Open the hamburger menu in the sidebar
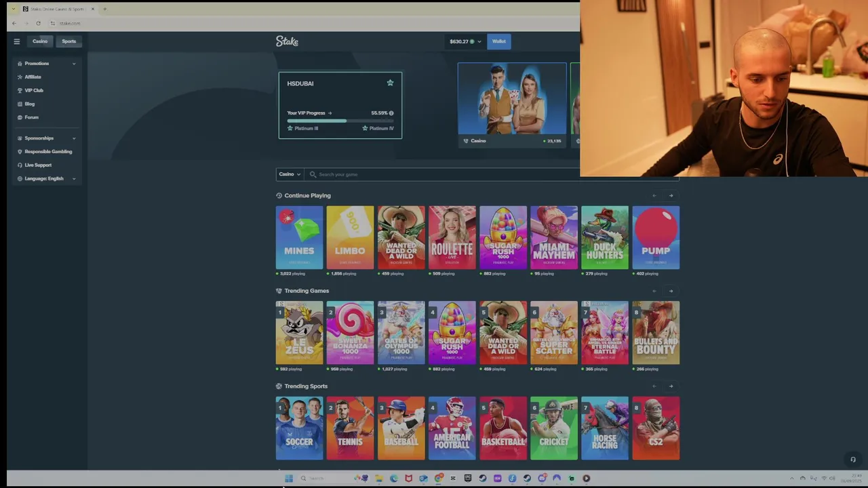Screen dimensions: 868x488 coord(17,41)
